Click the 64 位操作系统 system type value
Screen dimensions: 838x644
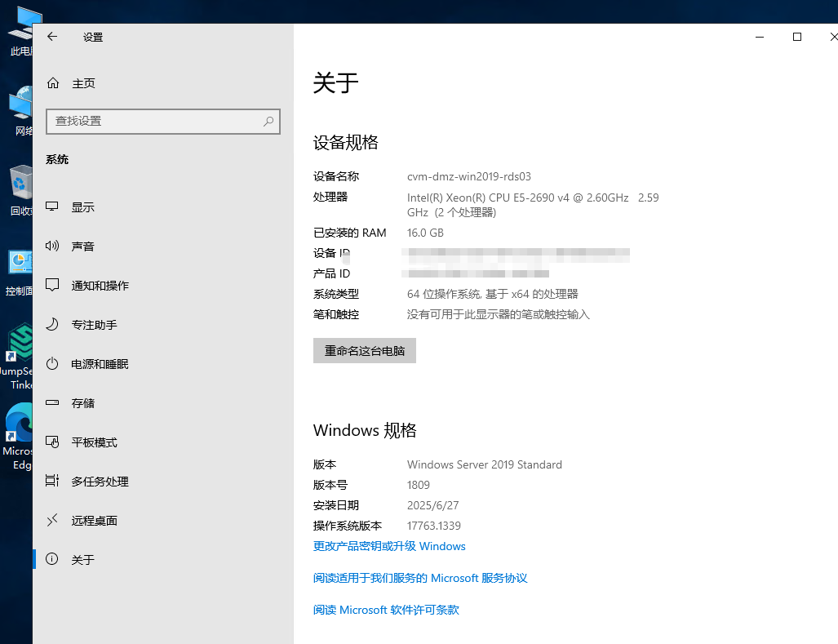click(x=492, y=294)
